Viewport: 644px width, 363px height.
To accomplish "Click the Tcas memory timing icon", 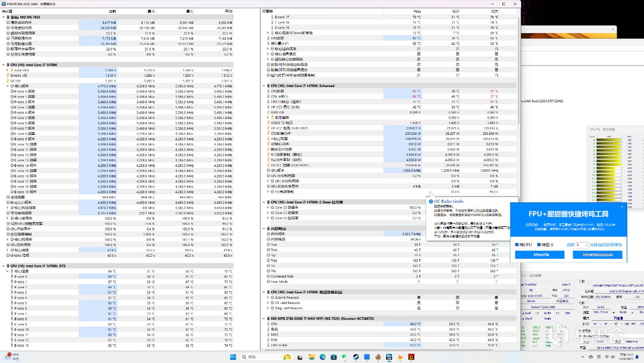I will pos(267,244).
